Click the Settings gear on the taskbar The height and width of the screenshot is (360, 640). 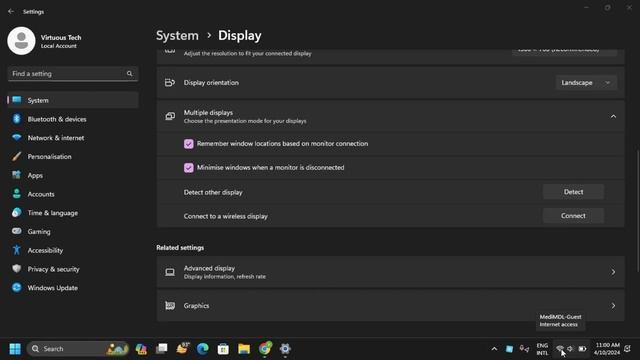[x=285, y=349]
